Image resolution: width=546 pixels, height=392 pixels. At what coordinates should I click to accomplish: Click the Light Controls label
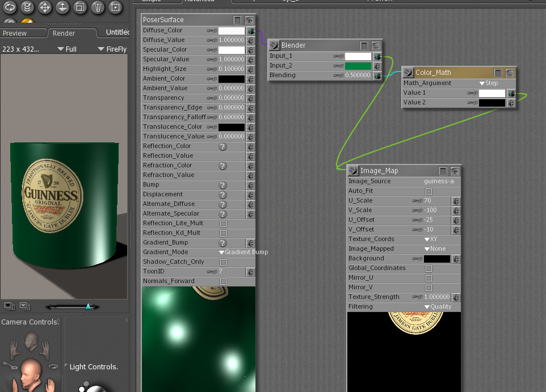pos(94,367)
